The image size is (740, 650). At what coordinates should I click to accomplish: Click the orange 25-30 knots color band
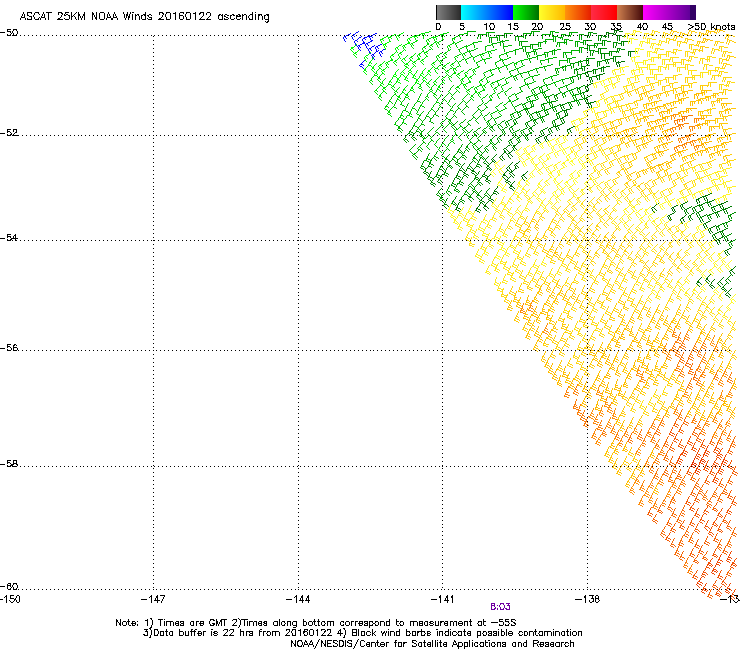[578, 12]
